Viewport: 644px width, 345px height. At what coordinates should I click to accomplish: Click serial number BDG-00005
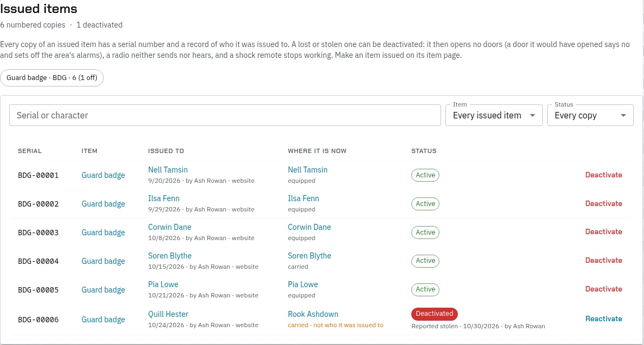coord(38,290)
